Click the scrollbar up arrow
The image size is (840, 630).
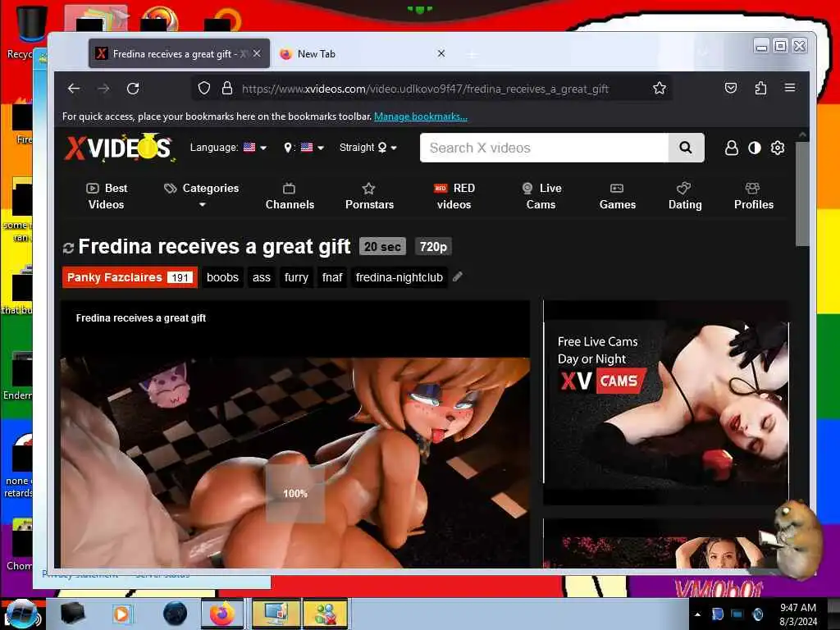(x=802, y=135)
